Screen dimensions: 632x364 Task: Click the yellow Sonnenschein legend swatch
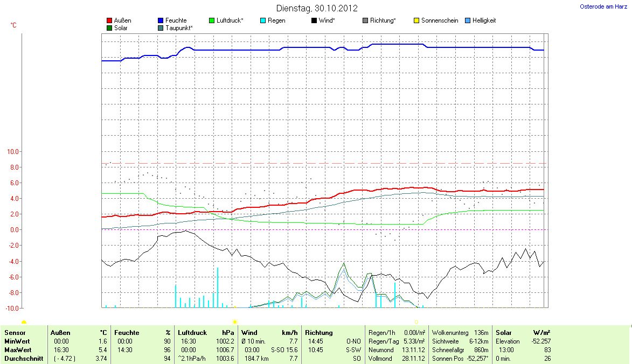(416, 21)
